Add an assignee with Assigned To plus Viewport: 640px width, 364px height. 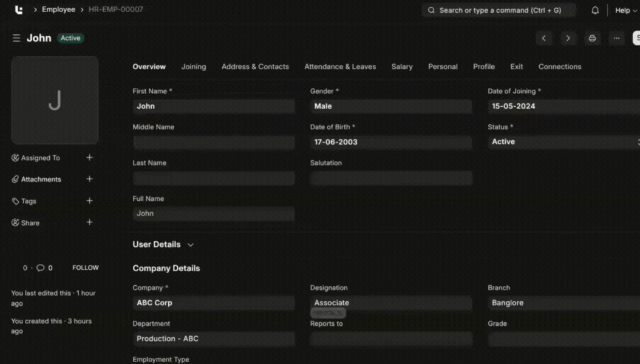(89, 157)
